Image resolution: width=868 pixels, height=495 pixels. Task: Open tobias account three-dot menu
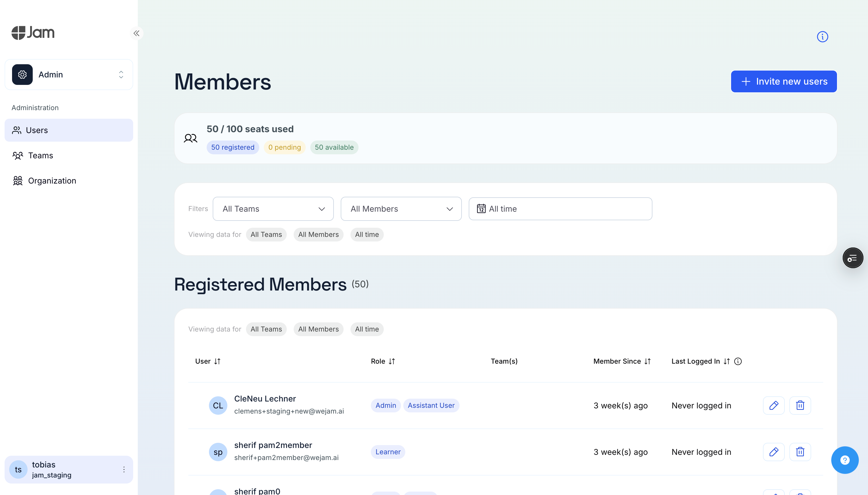click(x=124, y=469)
